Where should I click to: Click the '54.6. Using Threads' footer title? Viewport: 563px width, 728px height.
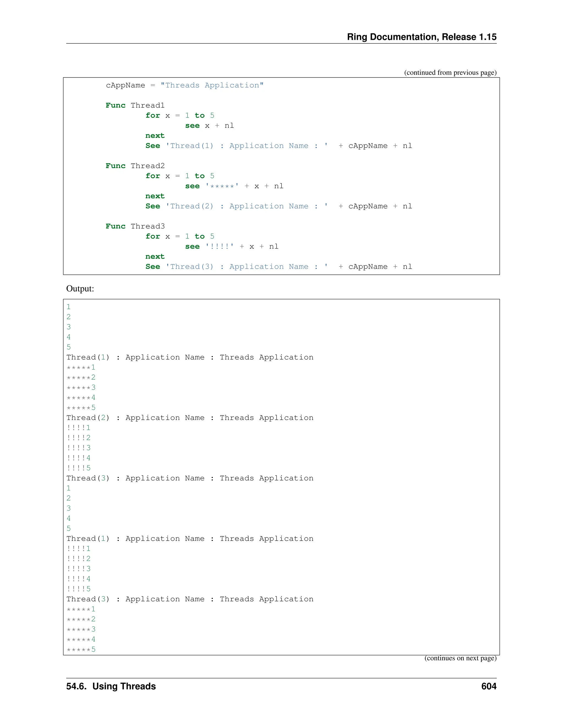111,686
